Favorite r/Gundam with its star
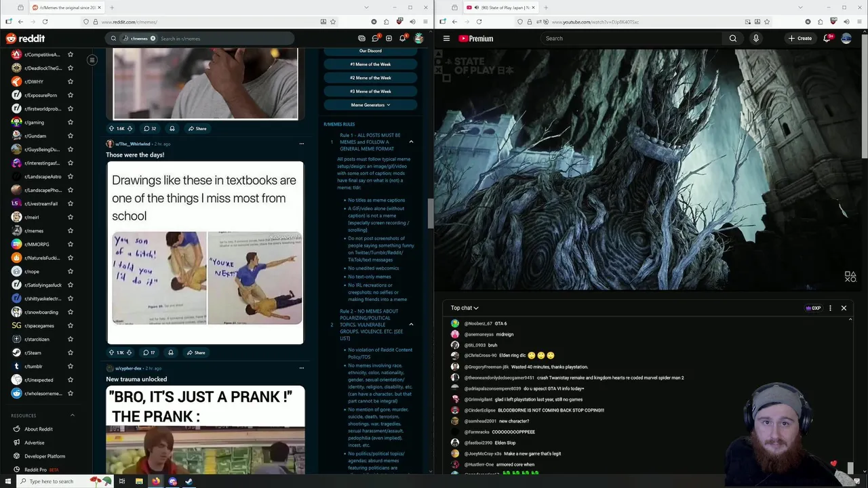Screen dimensions: 868x488 point(70,136)
